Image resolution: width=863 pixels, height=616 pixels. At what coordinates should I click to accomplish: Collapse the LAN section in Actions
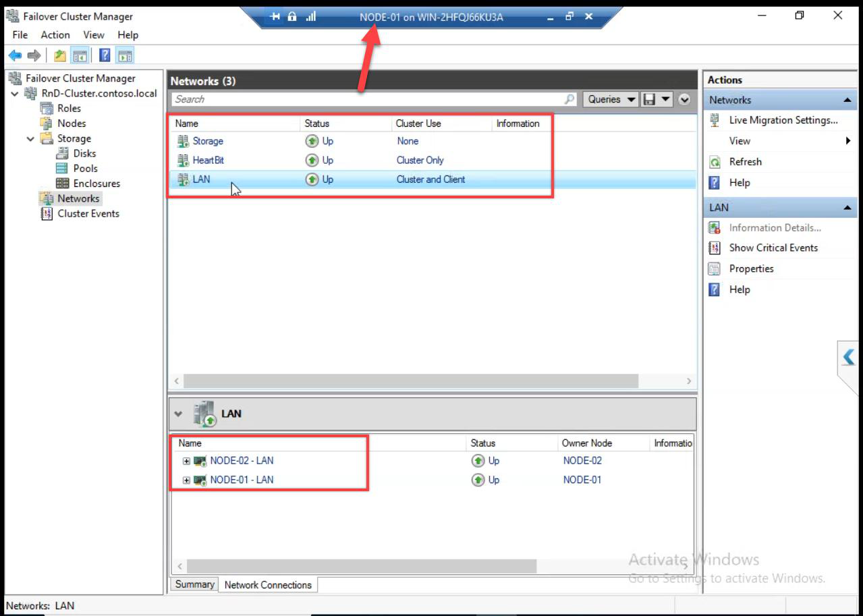coord(847,208)
